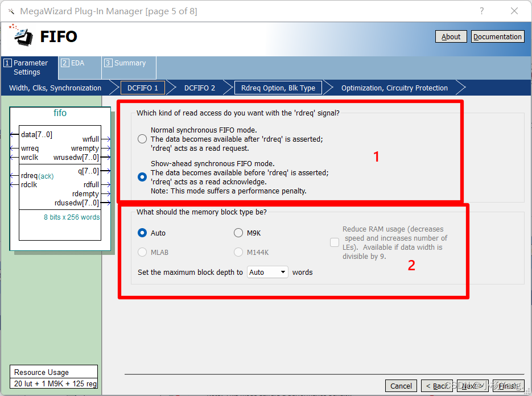Go back to the previous wizard page
Screen dimensions: 532x396
437,386
